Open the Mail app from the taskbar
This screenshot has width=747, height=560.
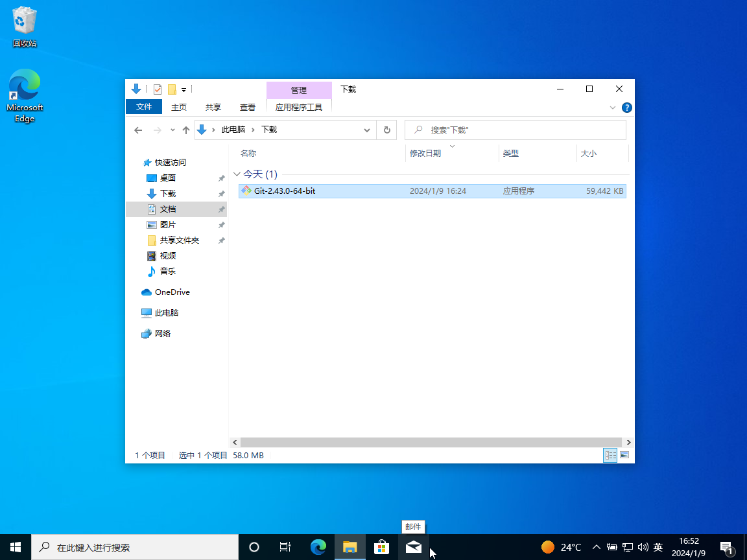[x=414, y=547]
